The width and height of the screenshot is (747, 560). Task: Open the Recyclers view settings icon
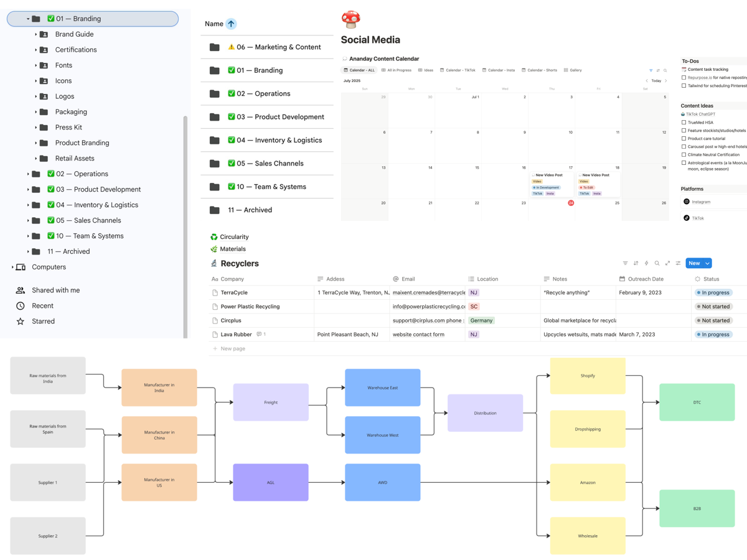click(678, 263)
